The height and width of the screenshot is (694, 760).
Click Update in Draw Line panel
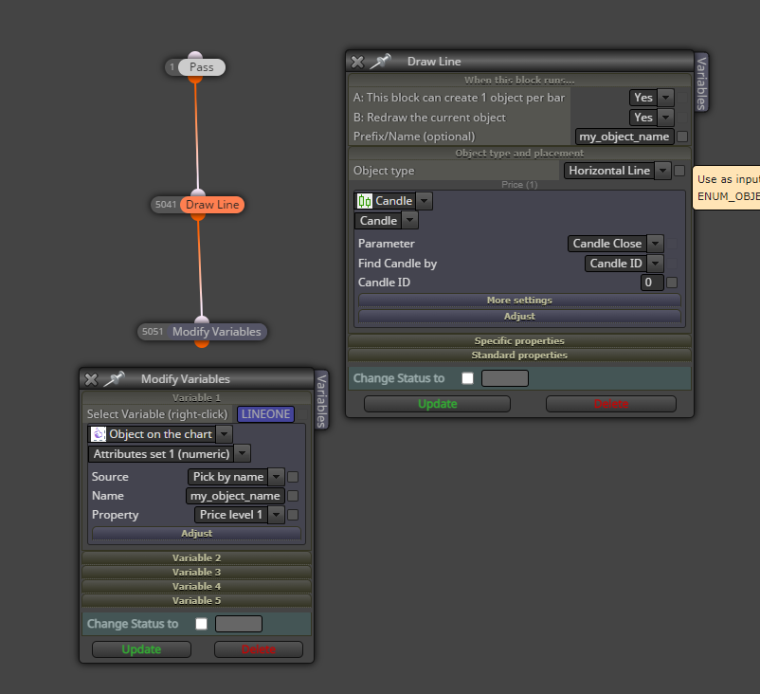pos(437,404)
